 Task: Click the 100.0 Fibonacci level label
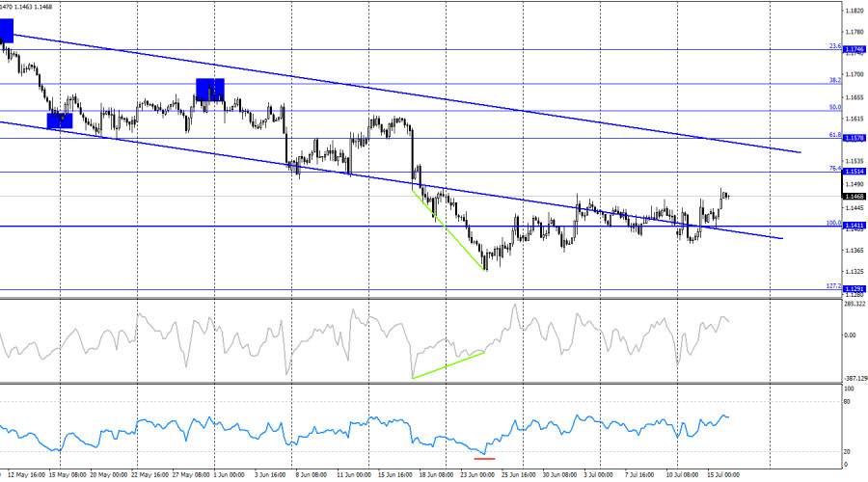(833, 223)
